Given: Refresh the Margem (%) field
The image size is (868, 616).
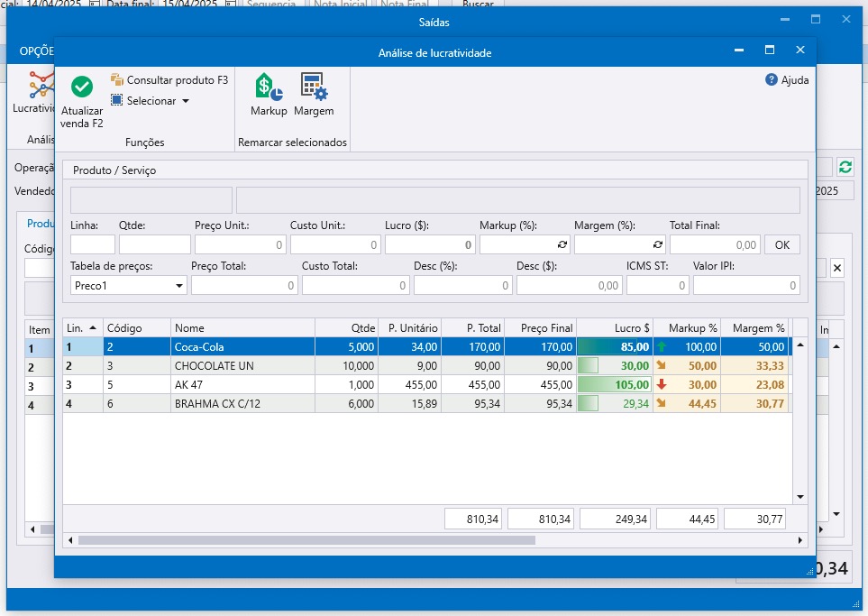Looking at the screenshot, I should [658, 244].
